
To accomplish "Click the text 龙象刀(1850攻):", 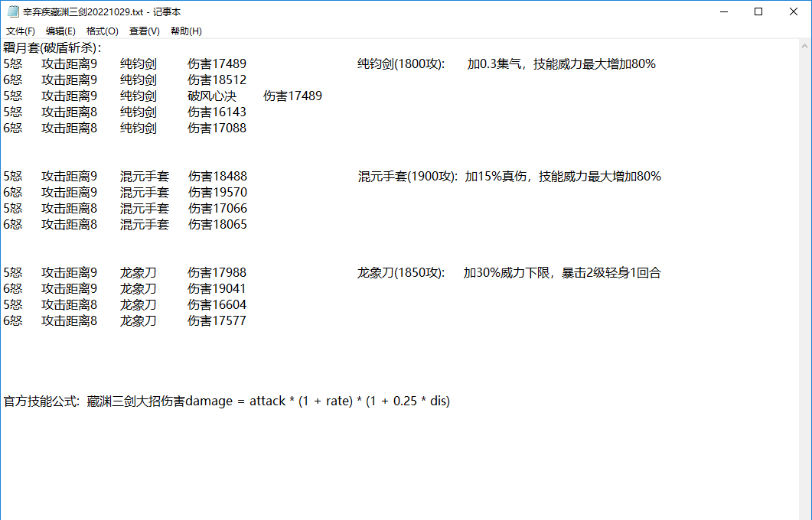I will [x=401, y=272].
